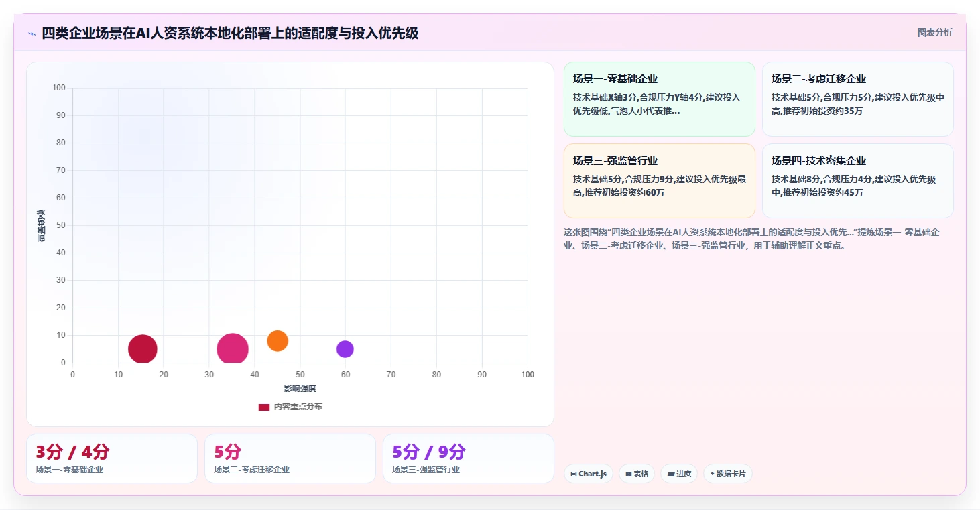Click the crimson bubble in the chart
The width and height of the screenshot is (980, 510).
(143, 349)
